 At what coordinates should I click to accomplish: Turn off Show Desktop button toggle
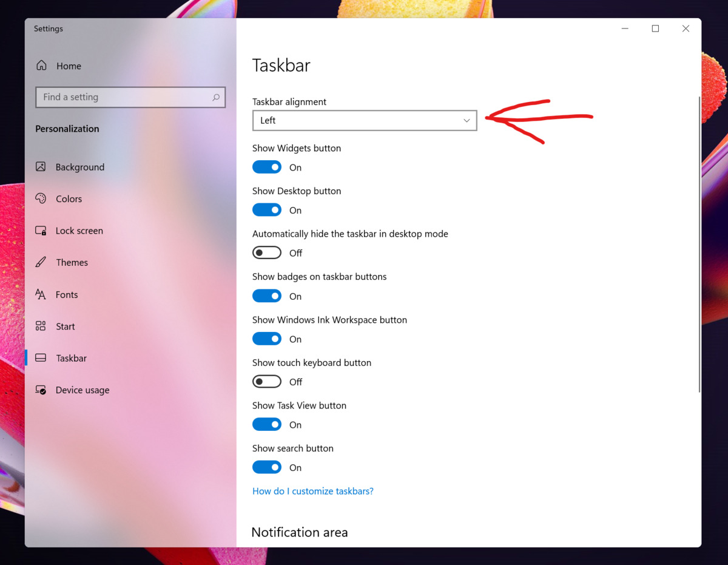(x=267, y=210)
